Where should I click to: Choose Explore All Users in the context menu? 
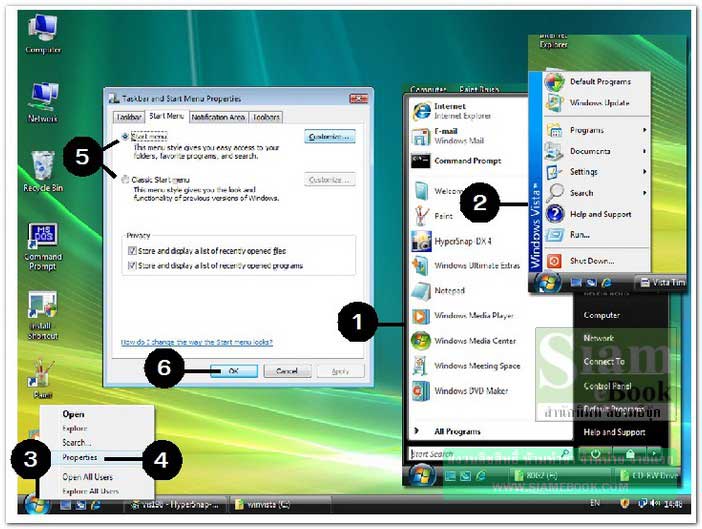[x=90, y=491]
